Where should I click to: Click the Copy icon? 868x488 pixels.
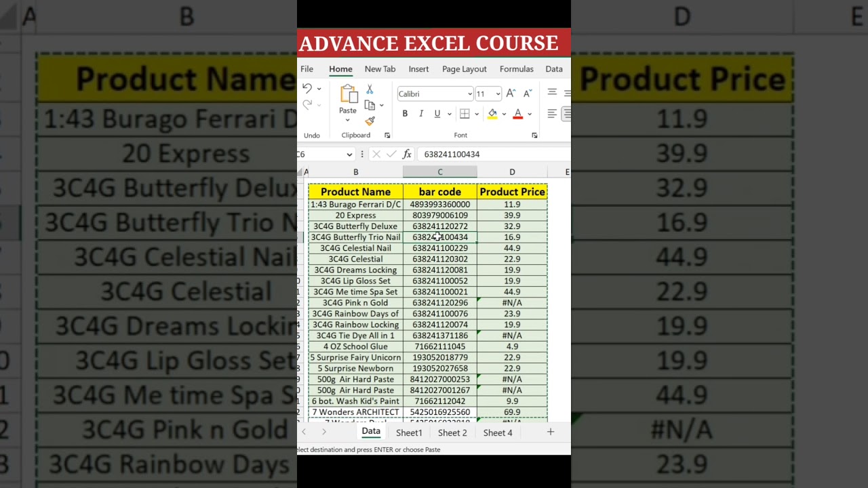370,105
